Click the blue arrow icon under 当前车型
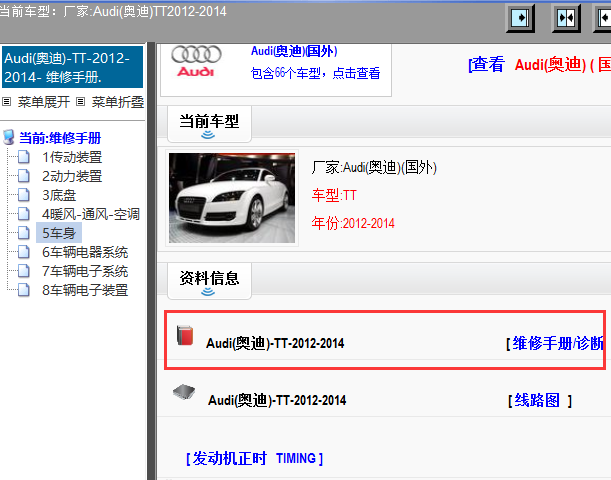Screen dimensions: 611x480 tap(208, 135)
